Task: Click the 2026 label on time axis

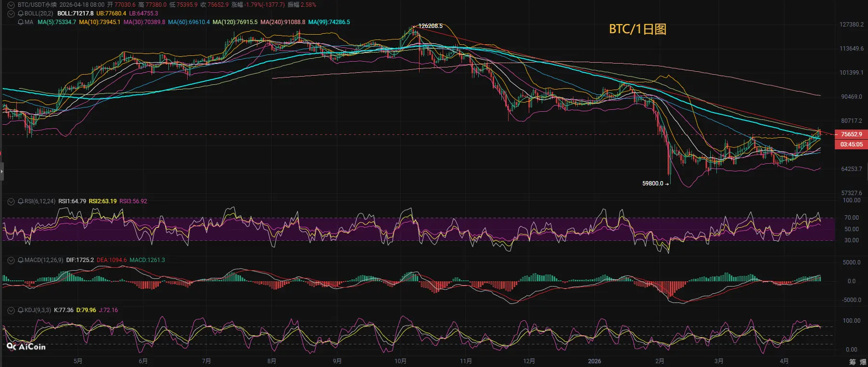Action: [594, 361]
